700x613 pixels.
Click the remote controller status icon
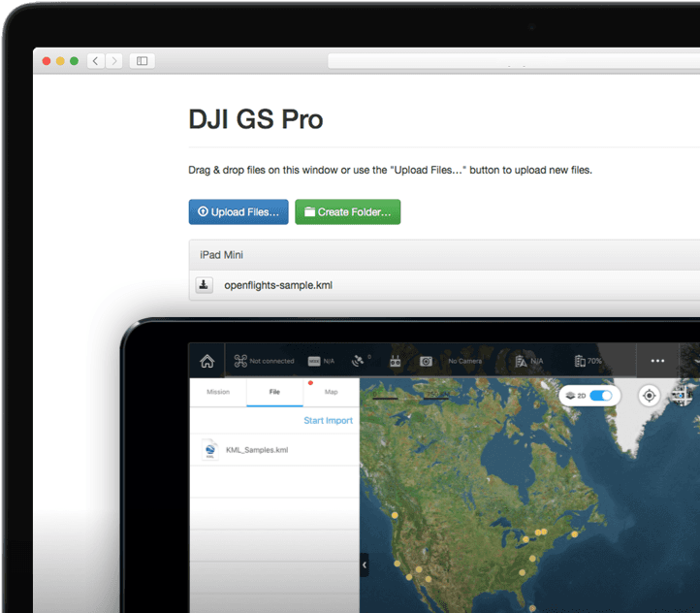[x=396, y=361]
